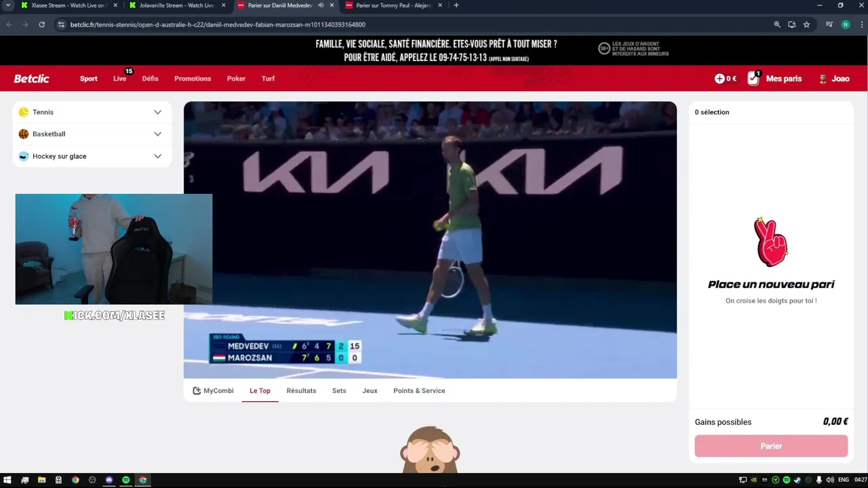This screenshot has width=868, height=488.
Task: Go to Poker
Action: pyautogui.click(x=236, y=79)
